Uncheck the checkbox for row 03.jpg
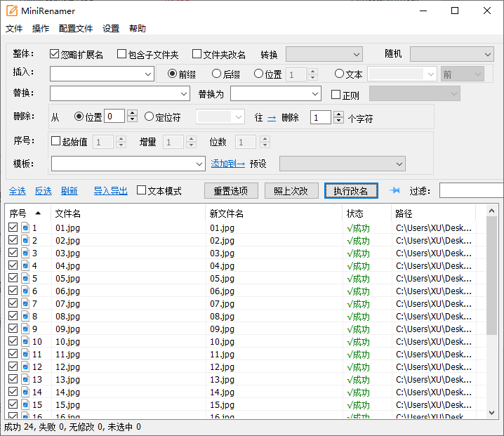The image size is (504, 436). 13,253
